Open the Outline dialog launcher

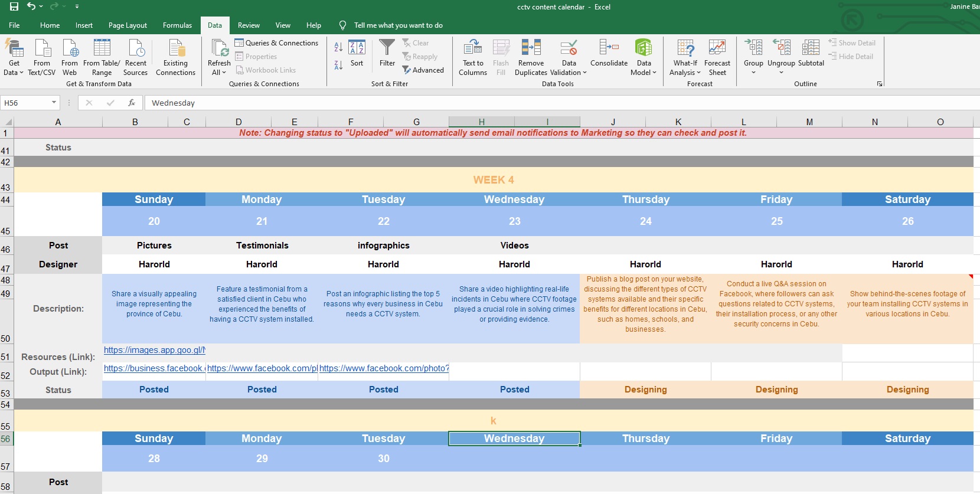(880, 84)
